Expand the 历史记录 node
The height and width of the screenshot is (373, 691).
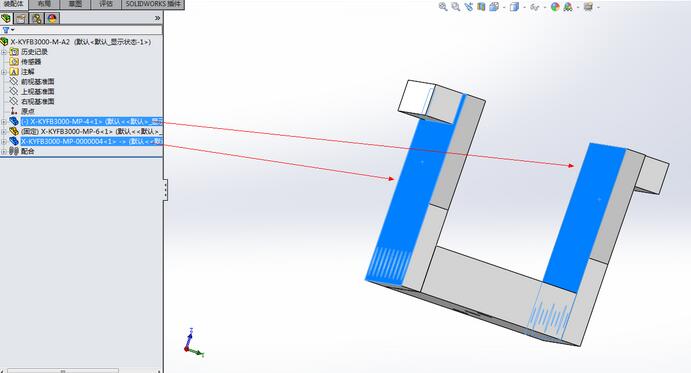pos(4,52)
